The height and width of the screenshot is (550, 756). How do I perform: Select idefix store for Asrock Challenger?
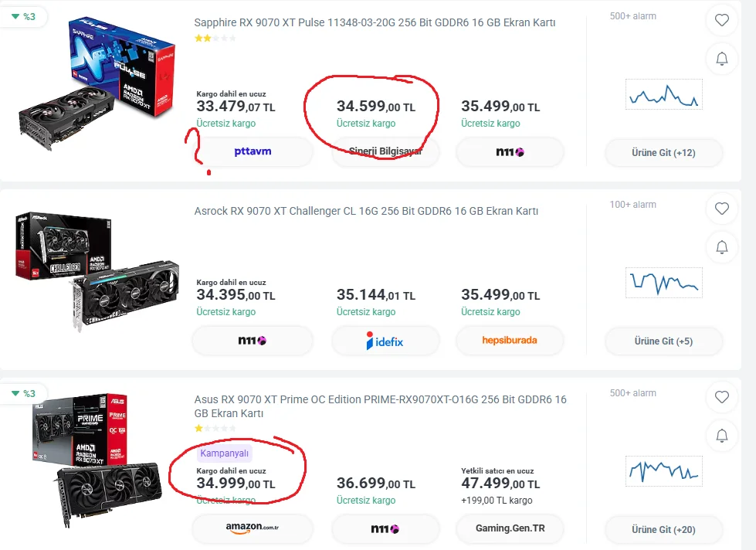click(385, 341)
